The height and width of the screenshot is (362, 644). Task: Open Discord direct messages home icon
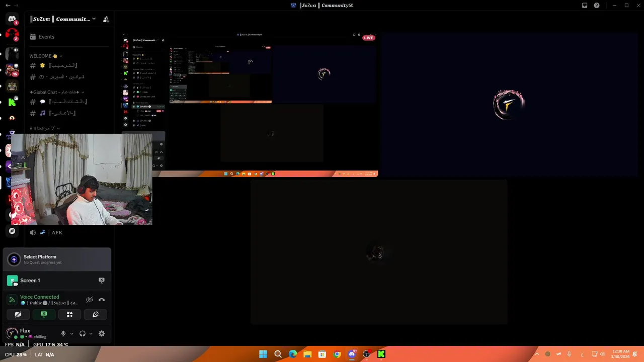(12, 19)
